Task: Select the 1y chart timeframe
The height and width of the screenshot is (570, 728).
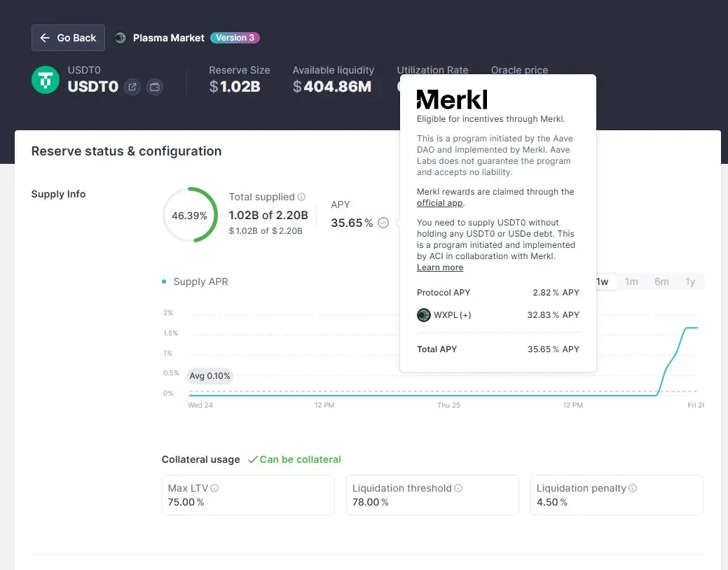Action: [690, 281]
